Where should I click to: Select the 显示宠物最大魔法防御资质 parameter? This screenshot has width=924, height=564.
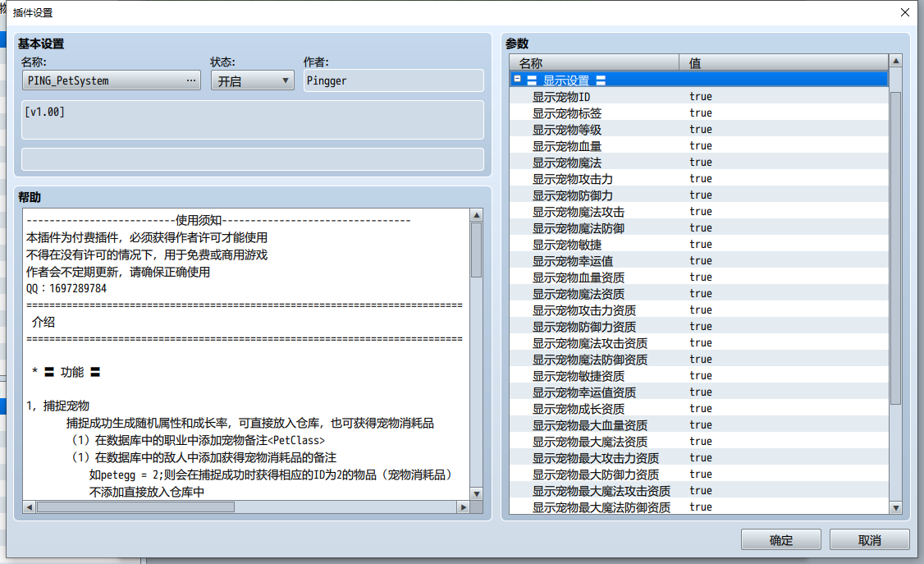click(x=699, y=507)
